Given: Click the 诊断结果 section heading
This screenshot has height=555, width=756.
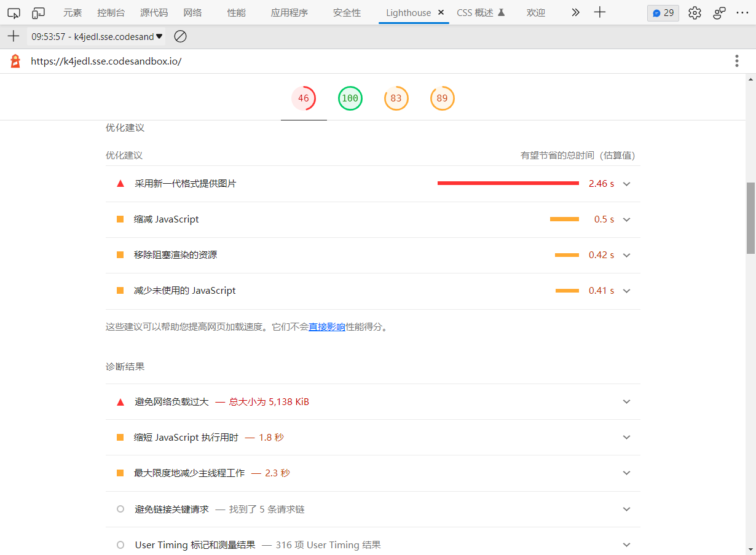Looking at the screenshot, I should coord(125,366).
